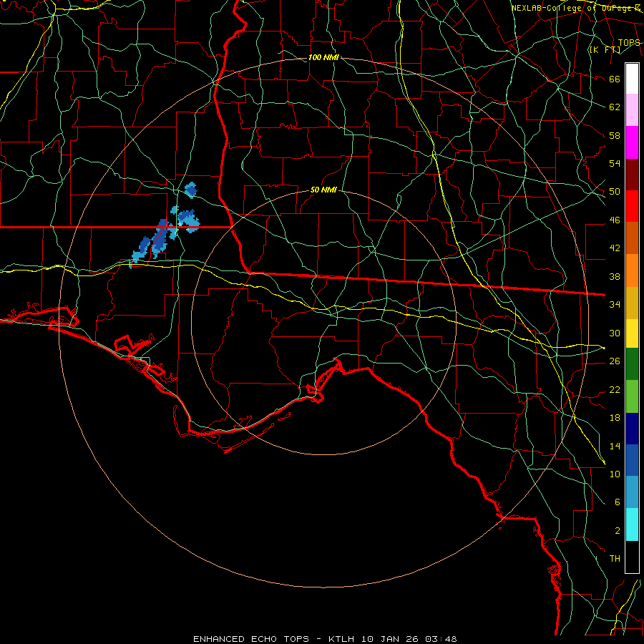
Task: Click the 50 NMI range ring label
Action: [x=323, y=190]
